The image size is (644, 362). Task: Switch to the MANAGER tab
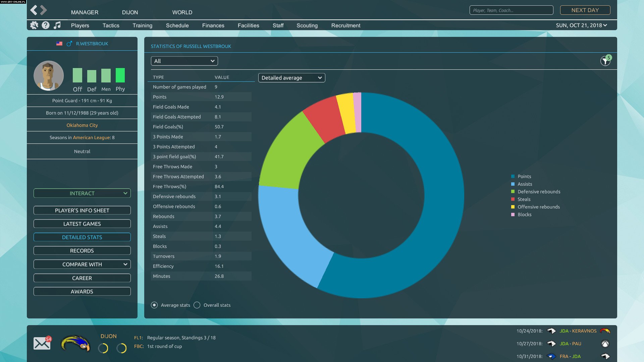pyautogui.click(x=84, y=12)
